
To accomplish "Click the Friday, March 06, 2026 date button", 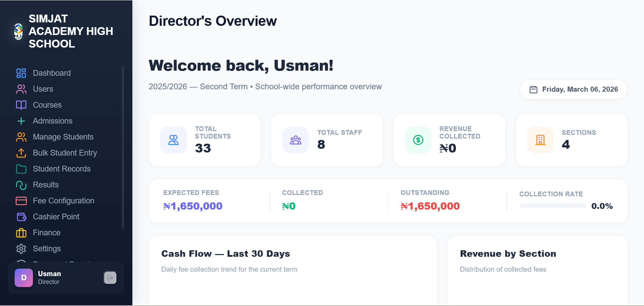I will pyautogui.click(x=573, y=89).
